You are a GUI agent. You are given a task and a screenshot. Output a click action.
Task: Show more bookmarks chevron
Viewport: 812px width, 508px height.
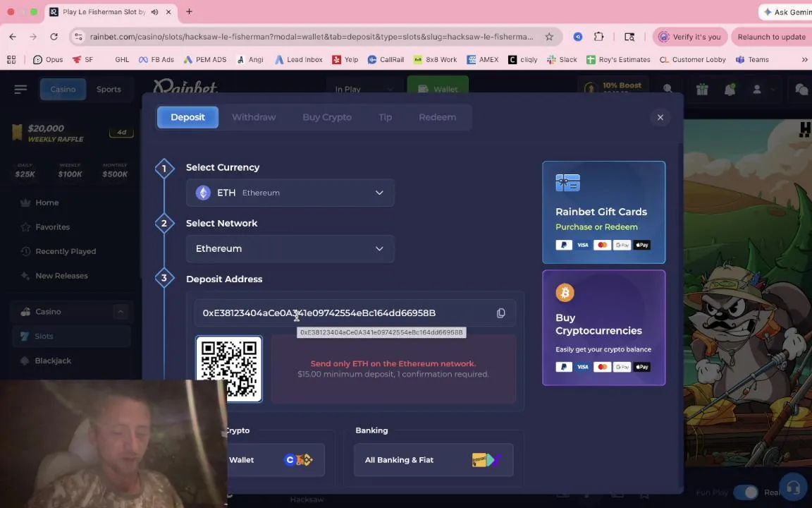coord(804,59)
